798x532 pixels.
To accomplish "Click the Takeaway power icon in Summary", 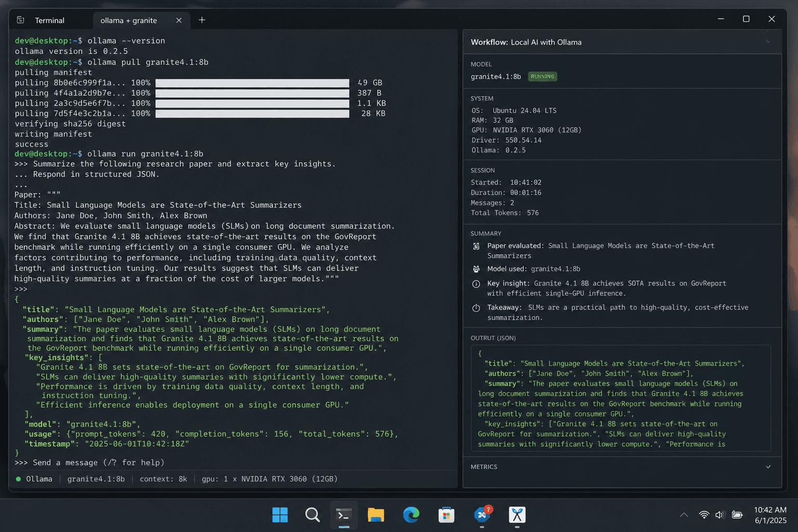I will (476, 308).
